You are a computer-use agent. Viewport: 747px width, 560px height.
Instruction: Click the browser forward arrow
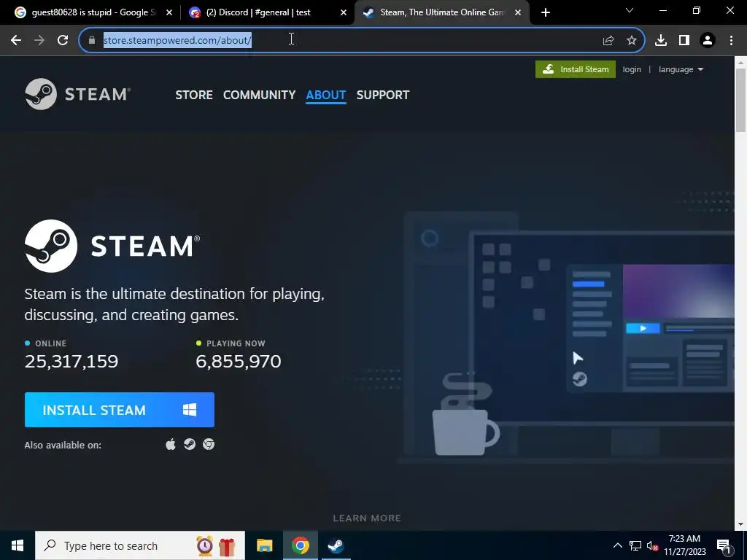[39, 40]
